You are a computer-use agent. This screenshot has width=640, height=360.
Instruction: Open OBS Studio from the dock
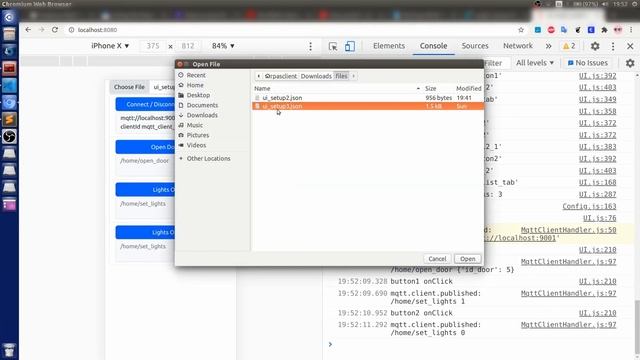pos(9,136)
